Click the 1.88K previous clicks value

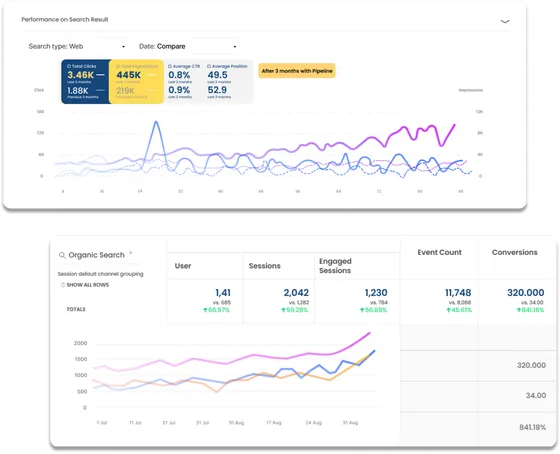point(78,91)
